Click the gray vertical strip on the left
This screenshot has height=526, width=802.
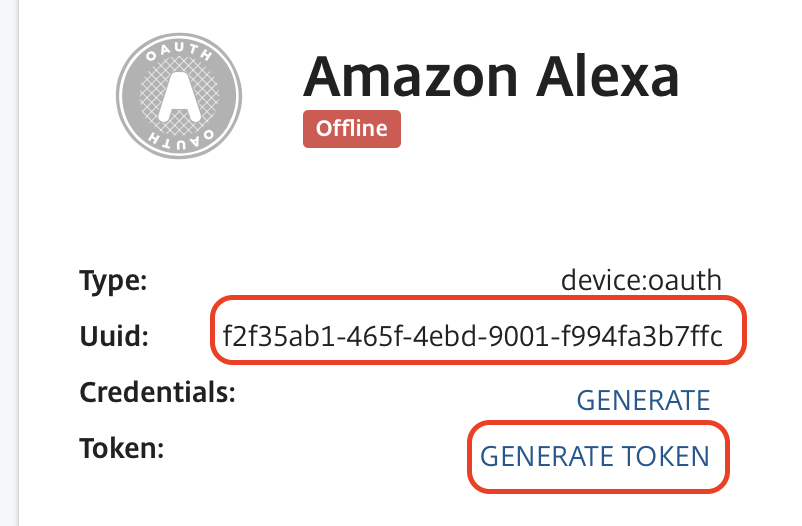(9, 263)
